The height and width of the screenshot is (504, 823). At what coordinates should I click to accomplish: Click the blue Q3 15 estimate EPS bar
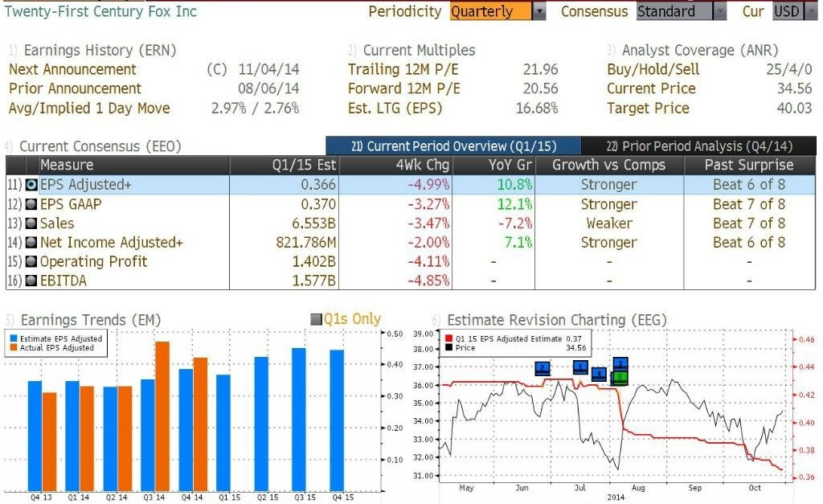point(299,420)
